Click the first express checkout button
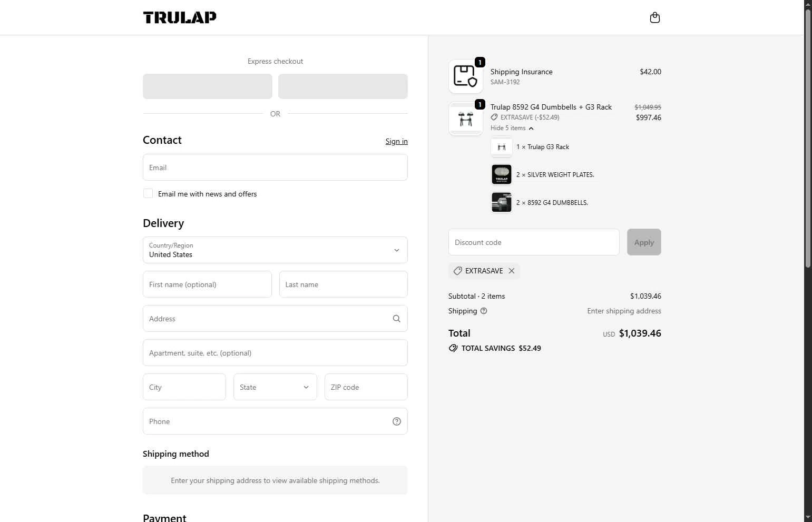This screenshot has width=812, height=522. click(208, 86)
